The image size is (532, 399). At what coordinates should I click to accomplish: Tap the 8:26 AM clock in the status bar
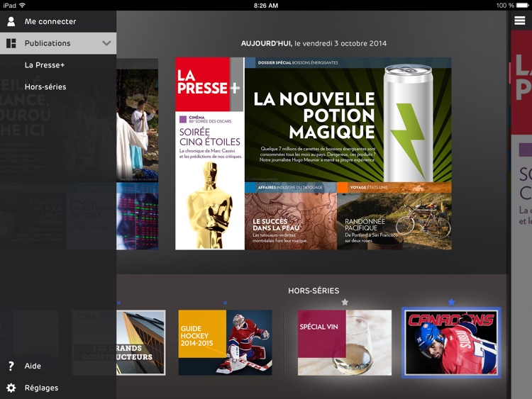(266, 6)
